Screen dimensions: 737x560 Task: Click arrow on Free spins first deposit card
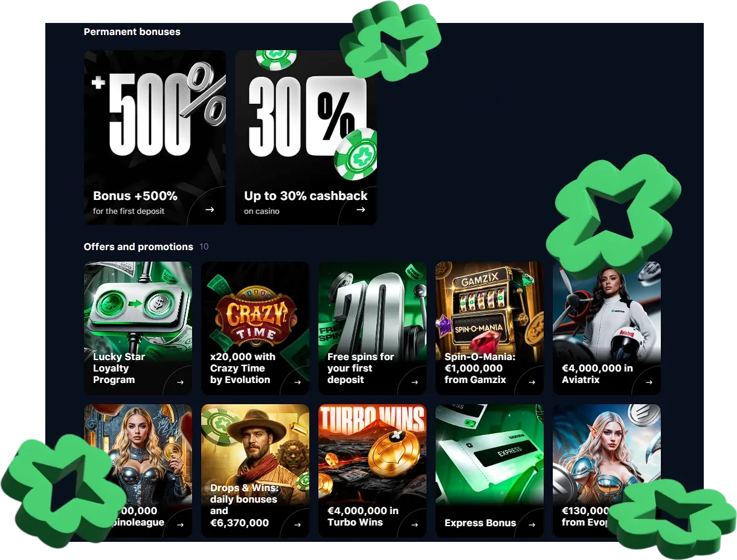tap(415, 382)
